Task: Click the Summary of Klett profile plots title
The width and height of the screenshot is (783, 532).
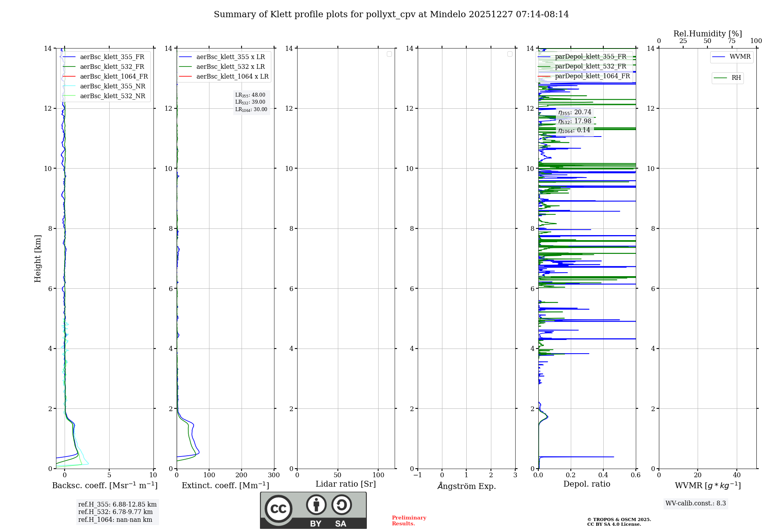Action: pos(391,14)
